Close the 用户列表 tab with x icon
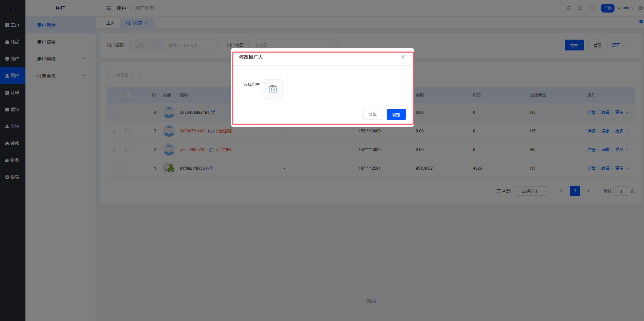This screenshot has height=321, width=644. pyautogui.click(x=146, y=23)
